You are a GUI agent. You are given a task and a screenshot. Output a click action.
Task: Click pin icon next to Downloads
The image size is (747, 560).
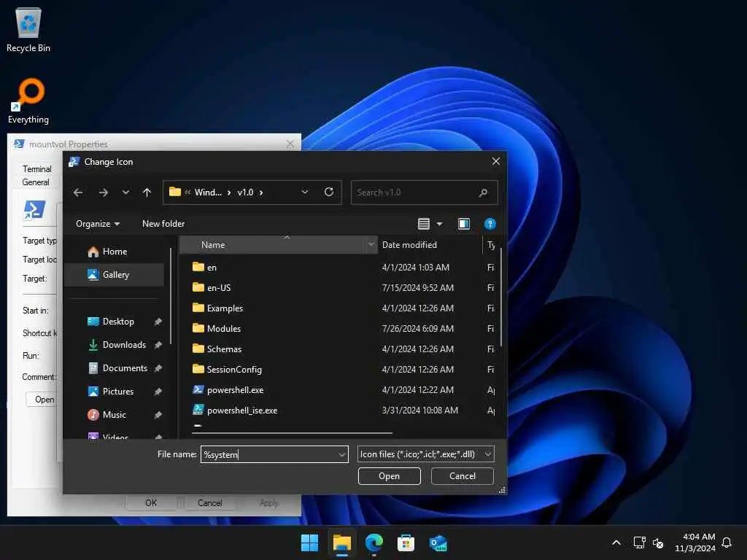coord(158,345)
